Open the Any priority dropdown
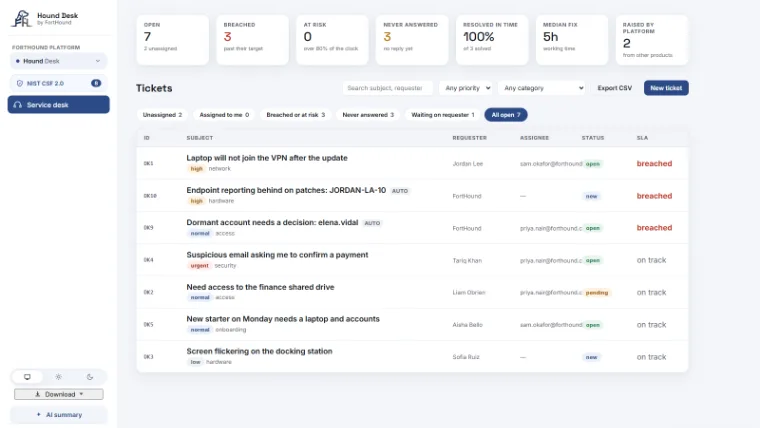Image resolution: width=760 pixels, height=428 pixels. pos(468,88)
